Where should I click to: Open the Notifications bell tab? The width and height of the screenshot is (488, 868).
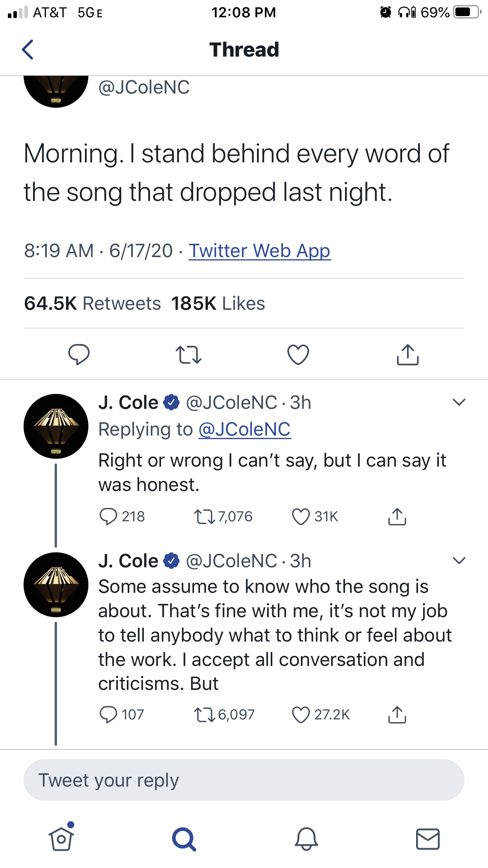(306, 839)
